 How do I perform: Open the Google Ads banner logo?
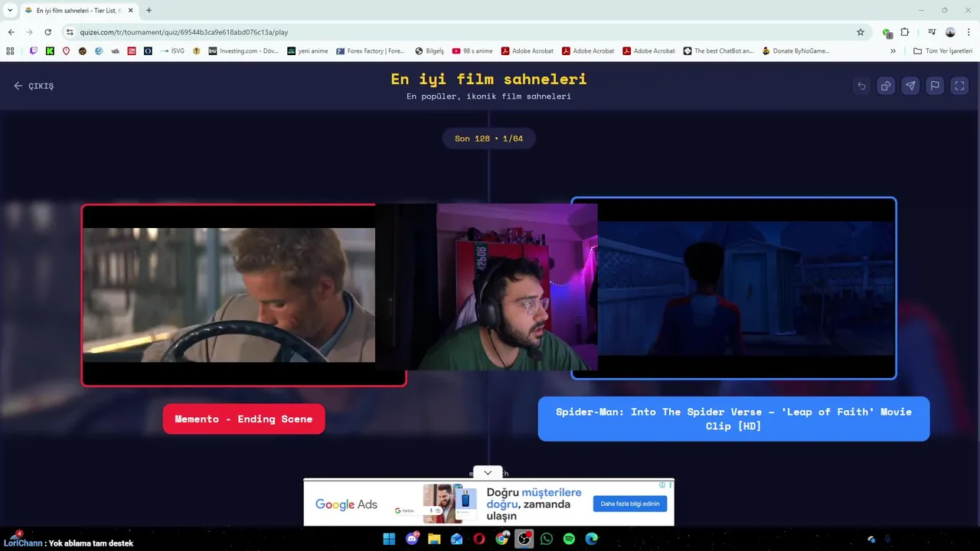tap(346, 504)
